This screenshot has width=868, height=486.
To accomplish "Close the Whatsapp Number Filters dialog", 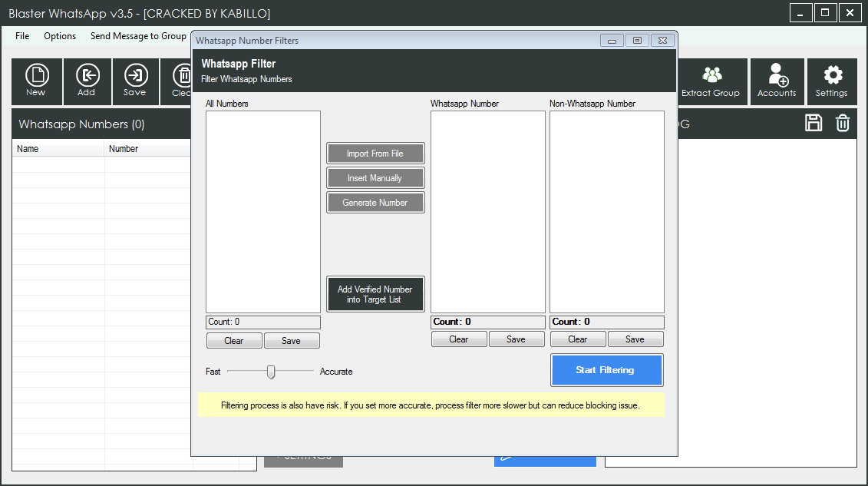I will point(662,41).
